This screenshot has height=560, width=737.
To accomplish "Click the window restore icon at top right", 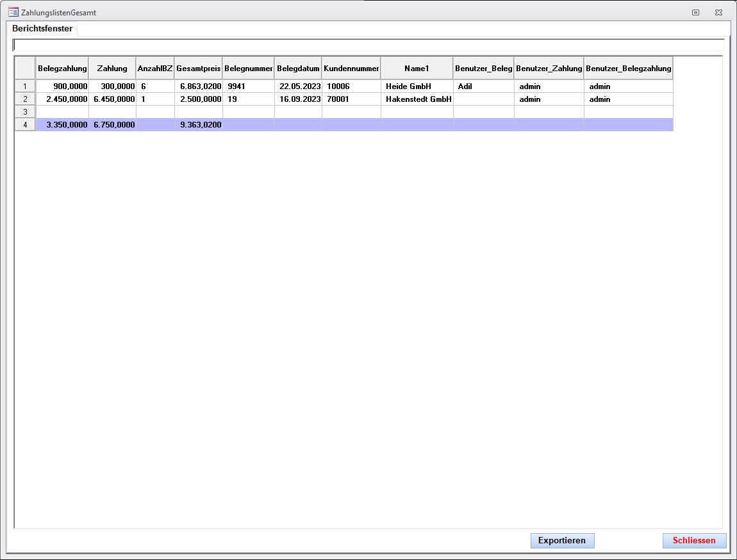I will click(695, 12).
